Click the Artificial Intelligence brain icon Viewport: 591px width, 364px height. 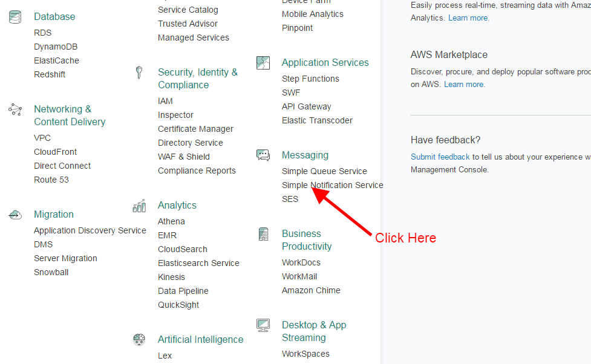pyautogui.click(x=139, y=339)
